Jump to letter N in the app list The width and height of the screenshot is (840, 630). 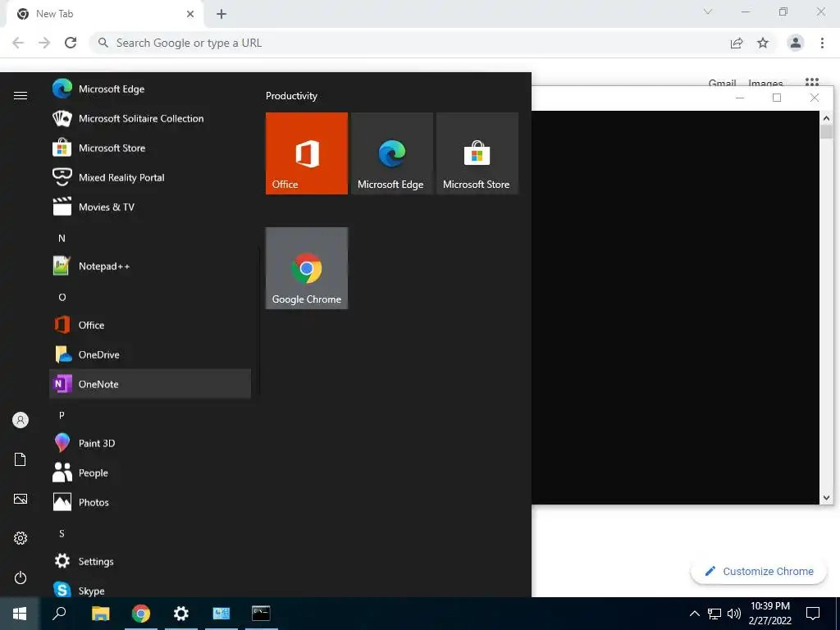62,239
